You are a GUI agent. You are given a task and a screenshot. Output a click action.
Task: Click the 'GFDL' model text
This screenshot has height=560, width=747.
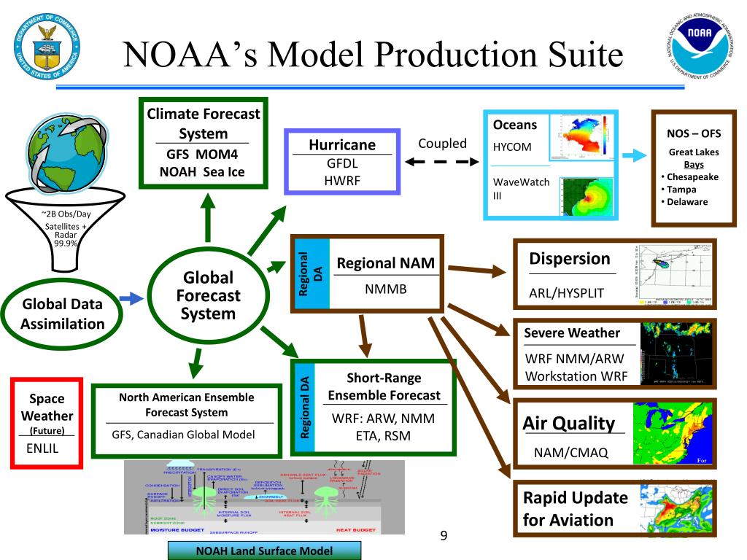click(342, 163)
